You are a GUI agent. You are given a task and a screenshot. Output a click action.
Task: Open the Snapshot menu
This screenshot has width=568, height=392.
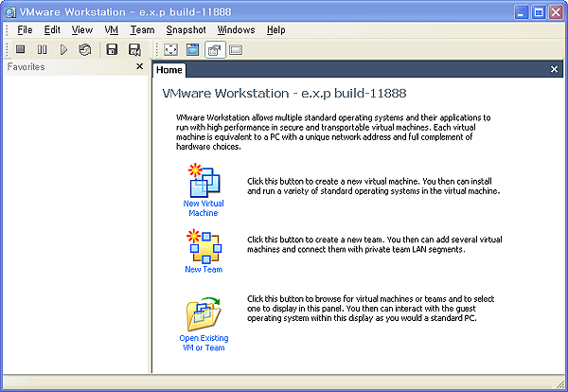point(186,30)
